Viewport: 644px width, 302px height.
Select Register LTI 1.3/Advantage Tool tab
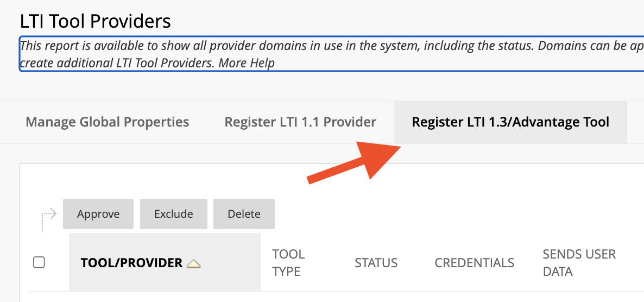point(510,122)
